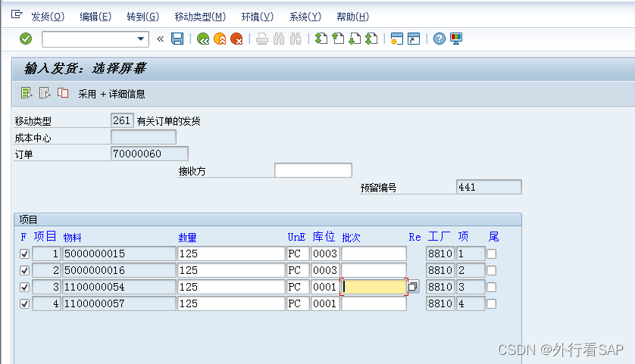This screenshot has width=635, height=364.
Task: Click the 批次 field for material 5000000016
Action: [x=374, y=270]
